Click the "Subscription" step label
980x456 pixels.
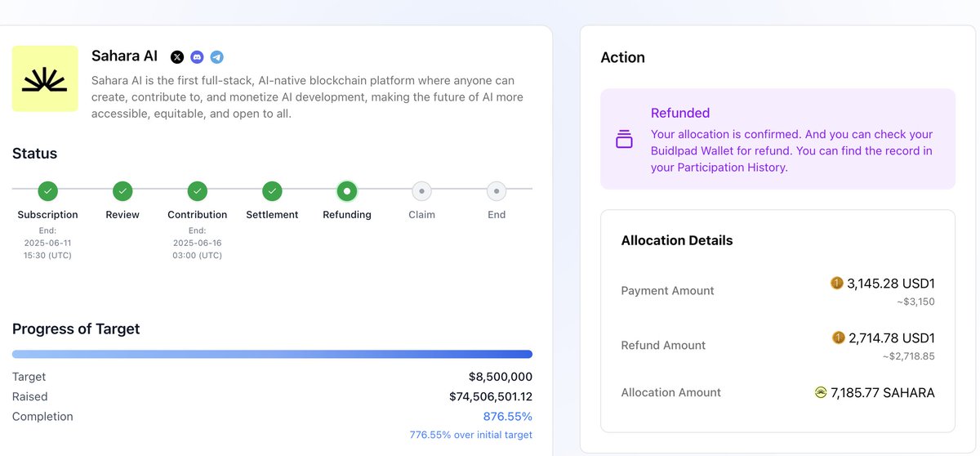click(x=48, y=215)
